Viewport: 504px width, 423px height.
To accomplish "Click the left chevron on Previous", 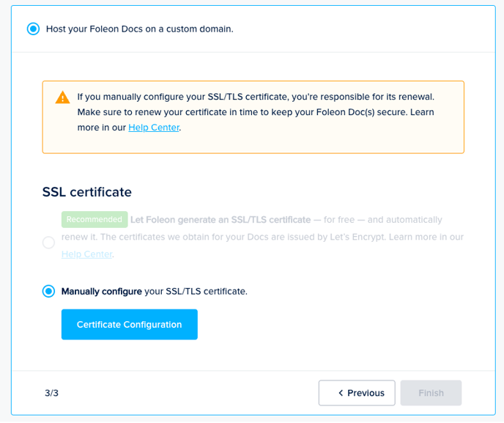I will (341, 393).
